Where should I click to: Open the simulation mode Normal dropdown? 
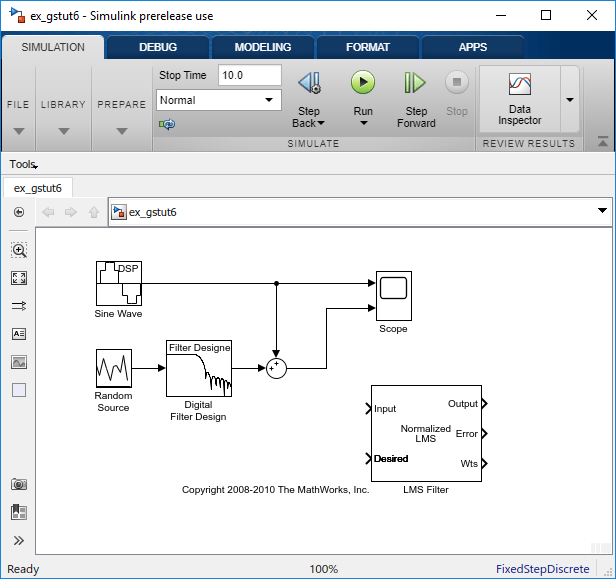tap(219, 100)
